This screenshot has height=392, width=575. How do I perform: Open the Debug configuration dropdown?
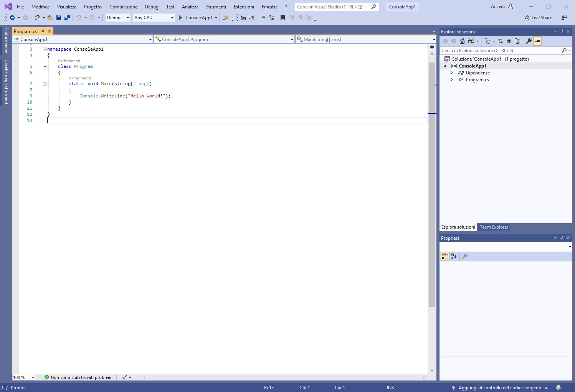pos(118,18)
